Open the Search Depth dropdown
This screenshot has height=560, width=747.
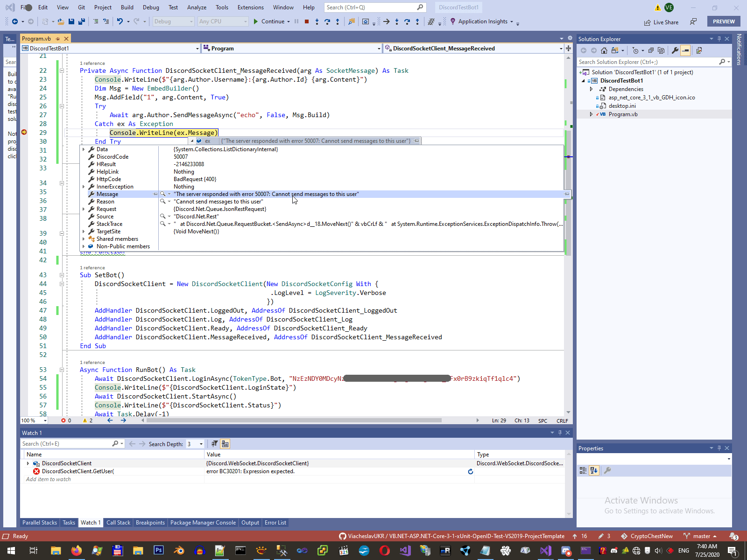point(201,444)
